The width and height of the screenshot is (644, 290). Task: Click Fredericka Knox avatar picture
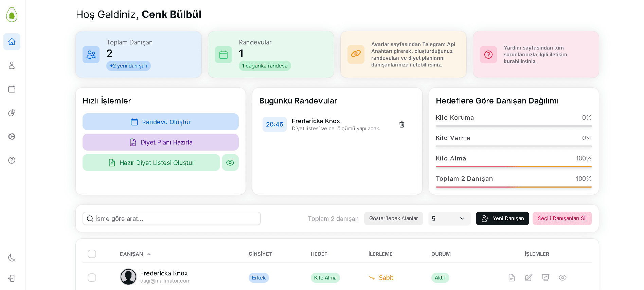[x=128, y=277]
